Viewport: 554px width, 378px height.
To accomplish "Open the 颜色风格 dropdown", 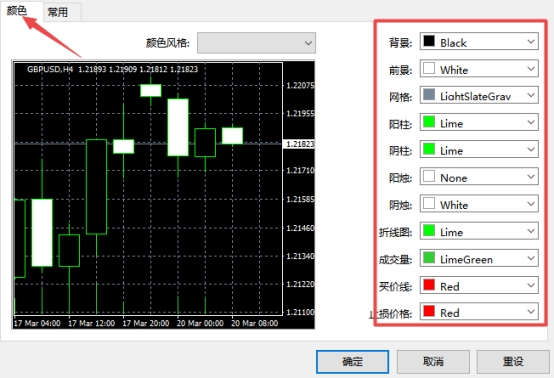I will (256, 43).
